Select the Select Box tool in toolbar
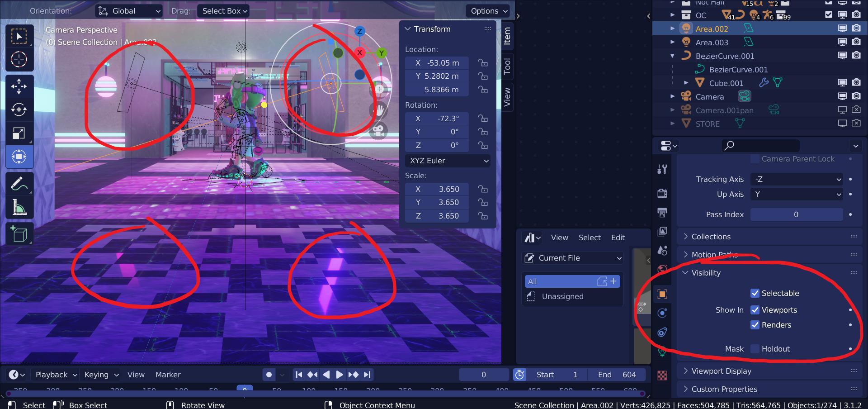Screen dimensions: 868x409 (x=19, y=36)
